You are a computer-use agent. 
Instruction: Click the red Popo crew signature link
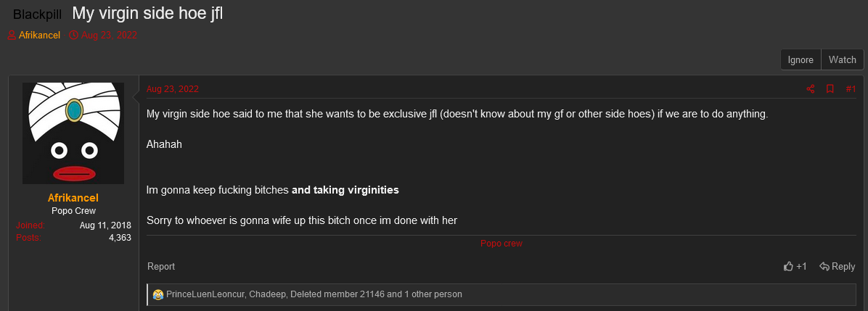pyautogui.click(x=501, y=244)
